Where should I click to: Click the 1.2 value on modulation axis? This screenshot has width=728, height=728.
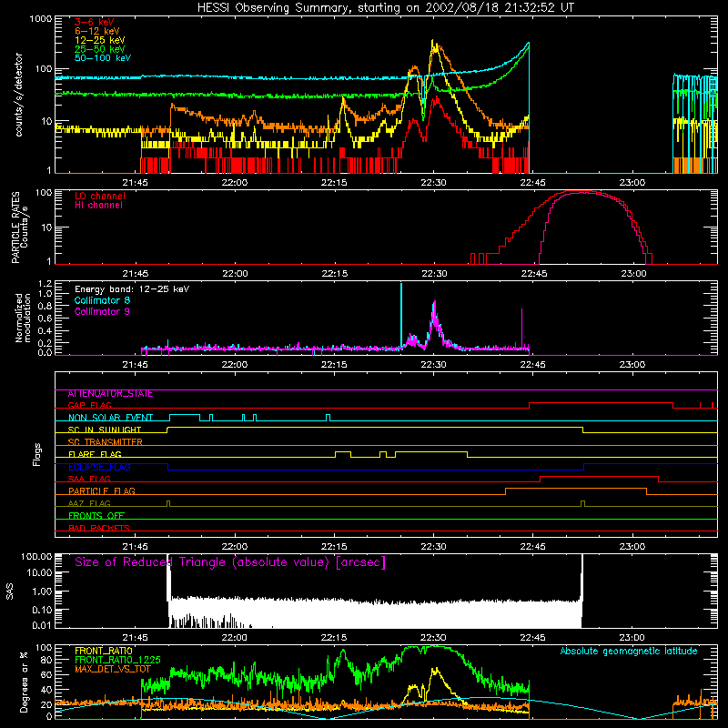point(45,283)
